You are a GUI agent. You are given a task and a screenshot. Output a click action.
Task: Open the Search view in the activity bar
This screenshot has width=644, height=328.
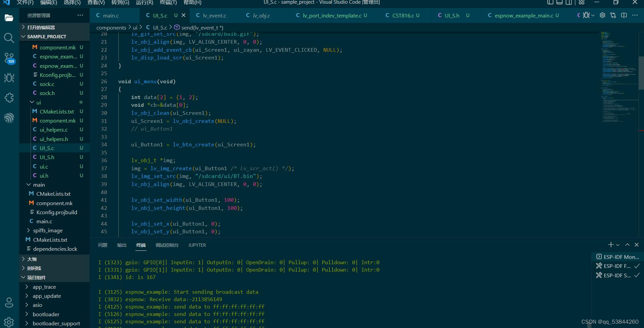tap(9, 38)
